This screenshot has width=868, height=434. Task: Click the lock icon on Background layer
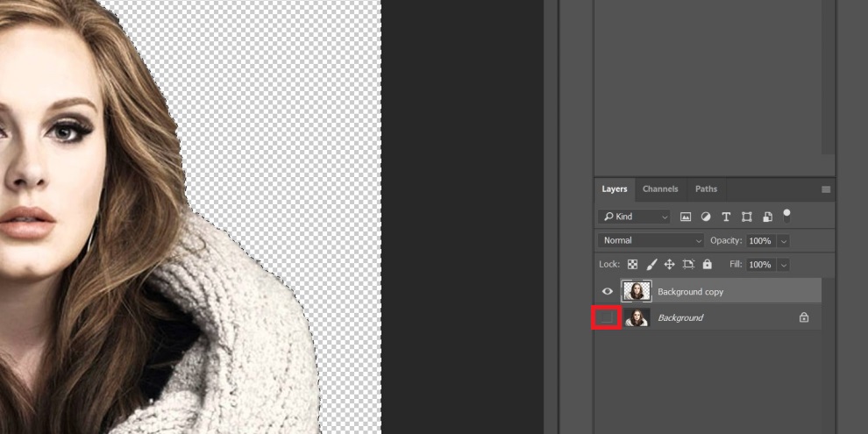click(804, 317)
